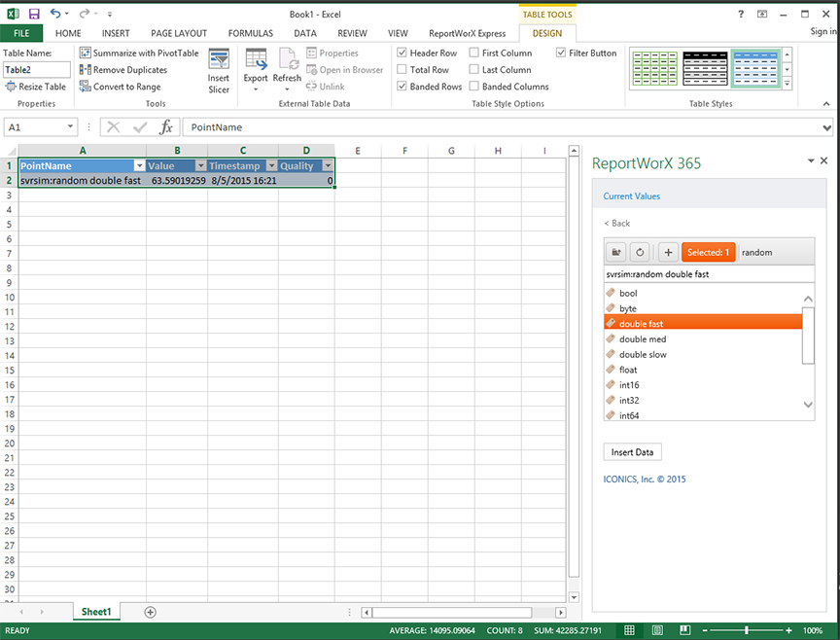
Task: Click the save icon in title bar
Action: (x=34, y=15)
